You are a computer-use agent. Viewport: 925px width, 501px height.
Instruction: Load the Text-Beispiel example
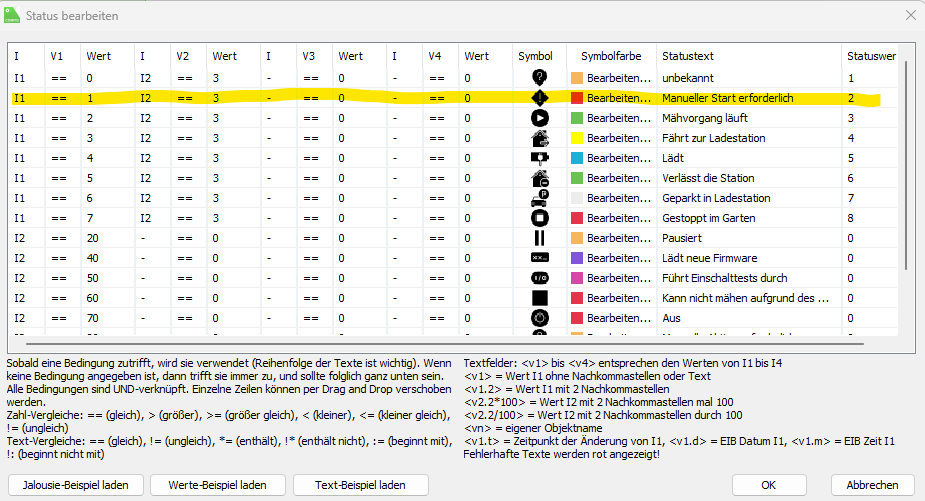[x=360, y=485]
